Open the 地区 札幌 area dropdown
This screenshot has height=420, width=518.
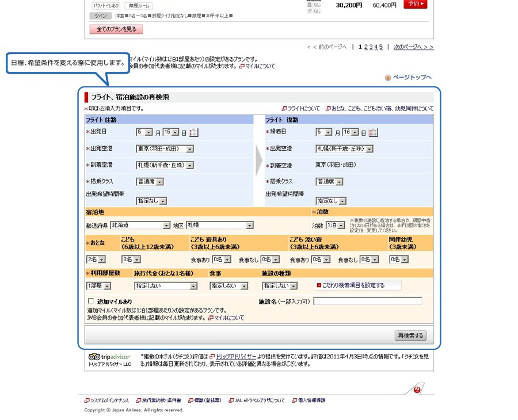point(219,226)
